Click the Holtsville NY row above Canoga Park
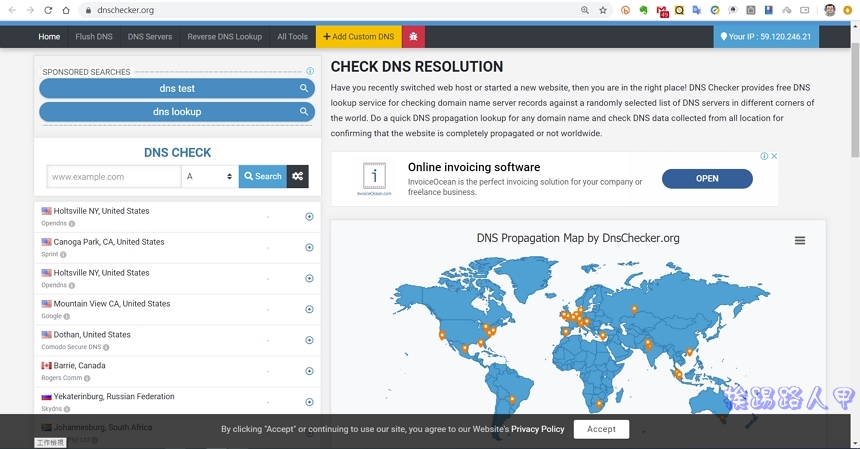This screenshot has height=449, width=860. pos(177,217)
